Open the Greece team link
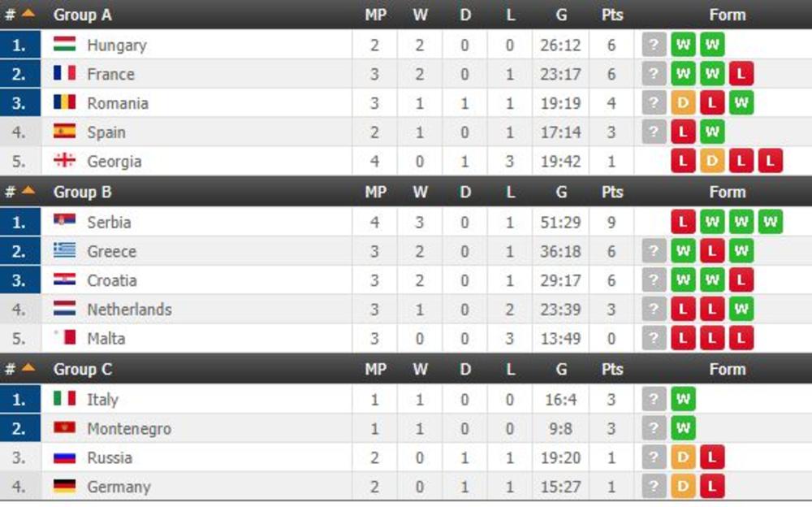The height and width of the screenshot is (507, 812). coord(111,251)
